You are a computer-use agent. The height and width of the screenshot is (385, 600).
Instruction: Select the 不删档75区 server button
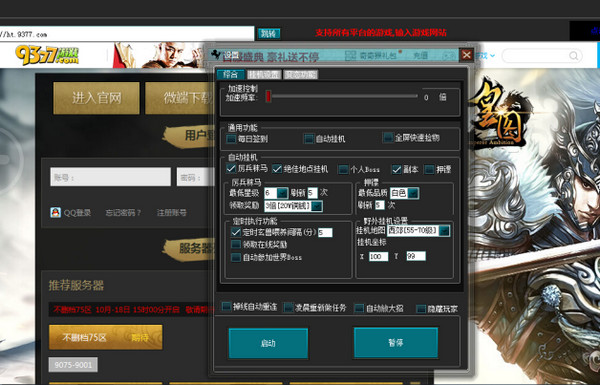tap(106, 337)
